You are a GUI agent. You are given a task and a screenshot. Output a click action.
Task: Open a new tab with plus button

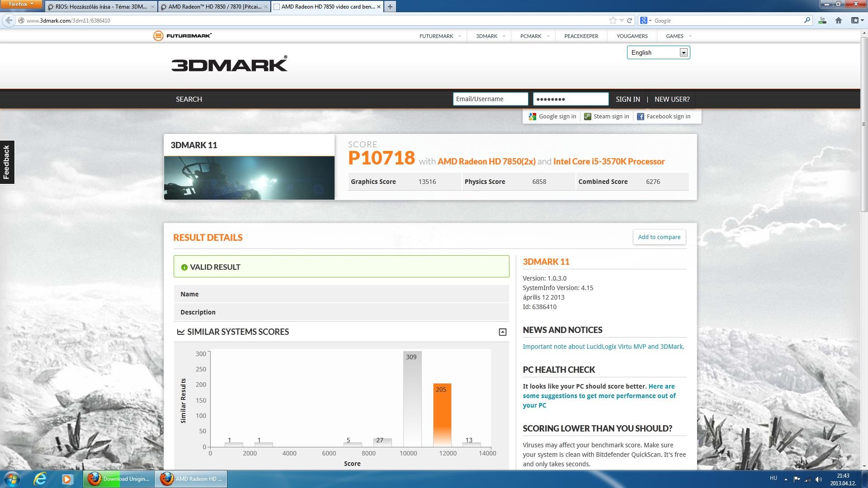coord(390,6)
